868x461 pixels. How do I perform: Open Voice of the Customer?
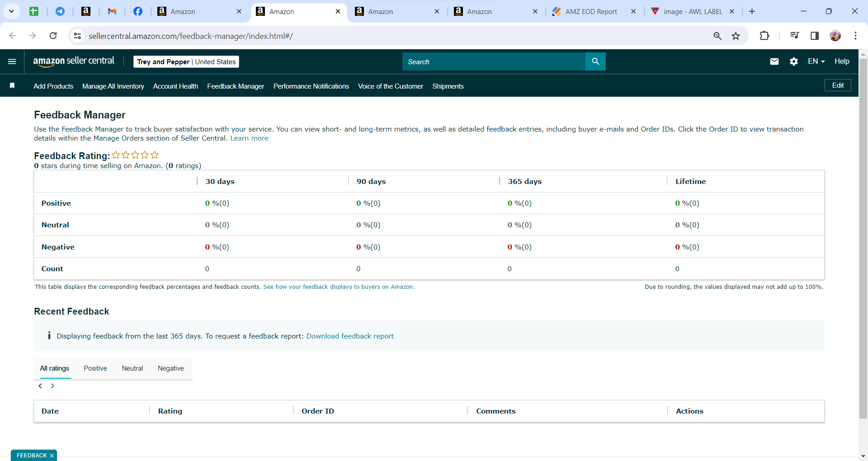coord(391,86)
